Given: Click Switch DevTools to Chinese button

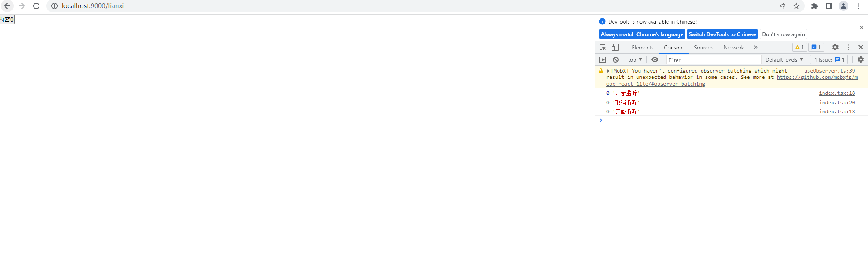Looking at the screenshot, I should (722, 34).
